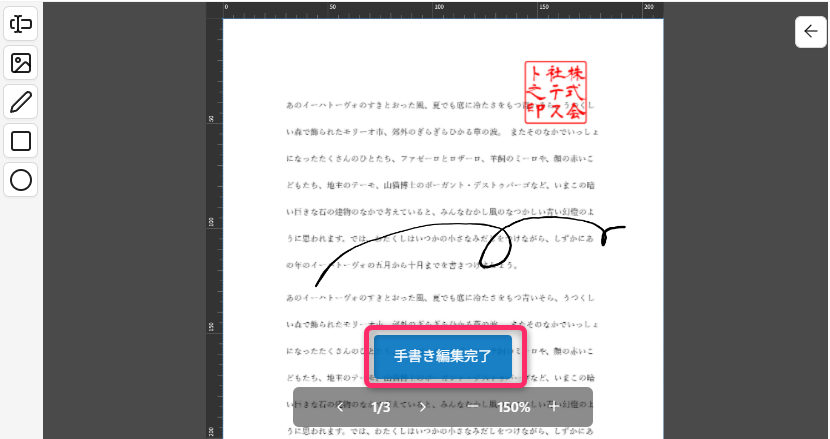Go to the previous page
This screenshot has height=439, width=830.
[x=340, y=407]
